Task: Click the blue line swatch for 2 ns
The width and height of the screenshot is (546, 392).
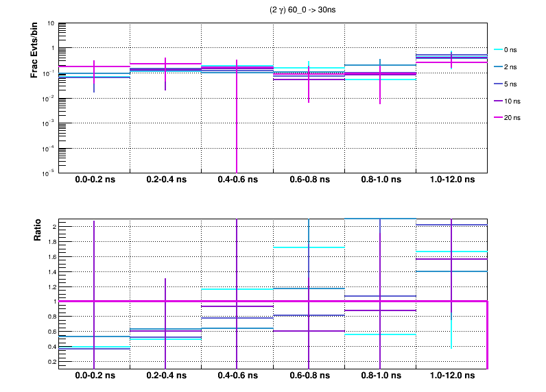Action: [495, 66]
